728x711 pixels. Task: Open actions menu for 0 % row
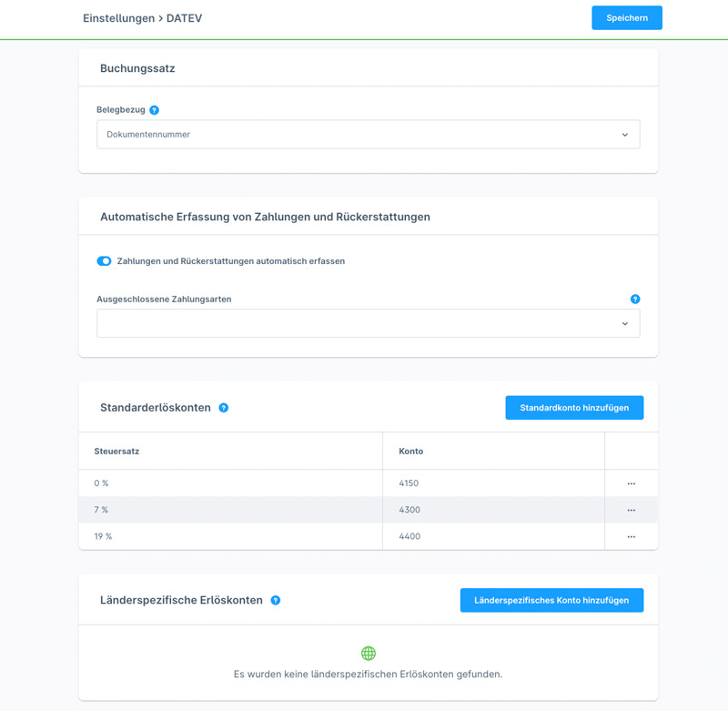[x=631, y=483]
